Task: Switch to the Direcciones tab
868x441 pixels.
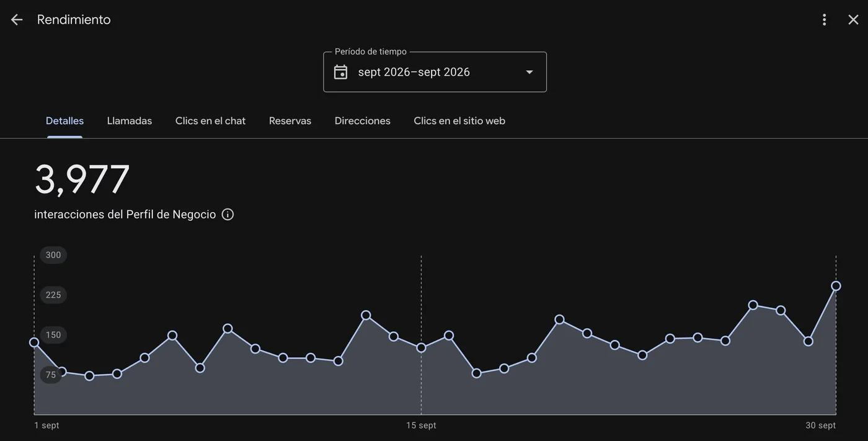Action: click(x=363, y=121)
